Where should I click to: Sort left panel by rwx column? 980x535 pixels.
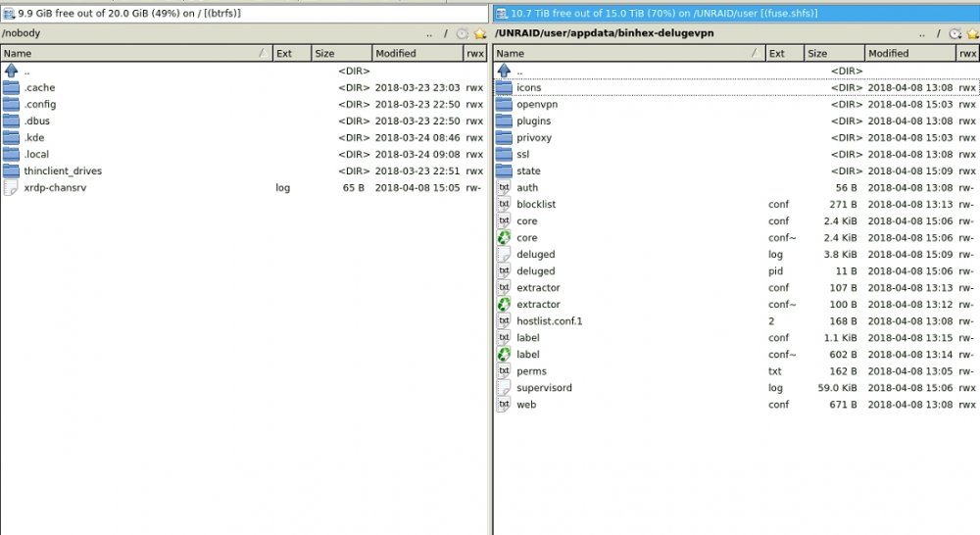tap(475, 53)
